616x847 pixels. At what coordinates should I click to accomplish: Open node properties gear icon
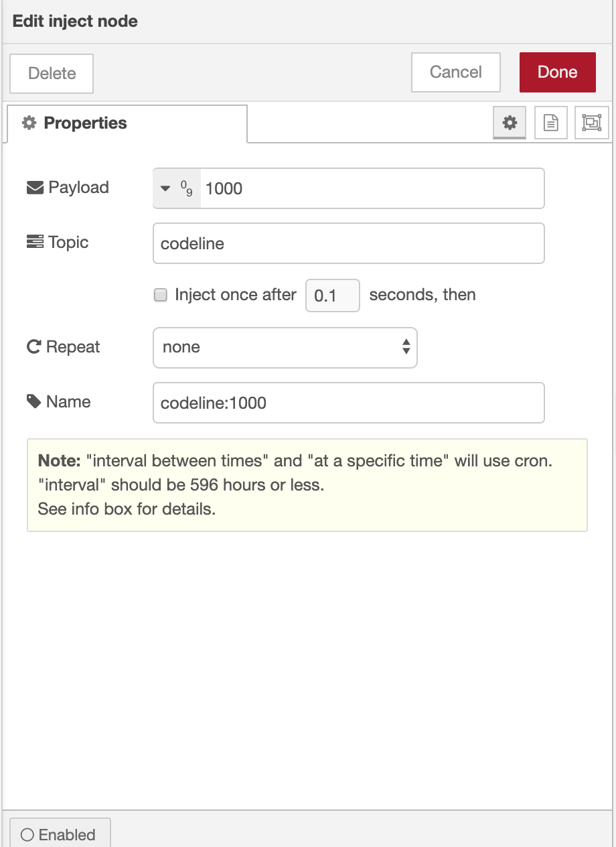[x=510, y=123]
